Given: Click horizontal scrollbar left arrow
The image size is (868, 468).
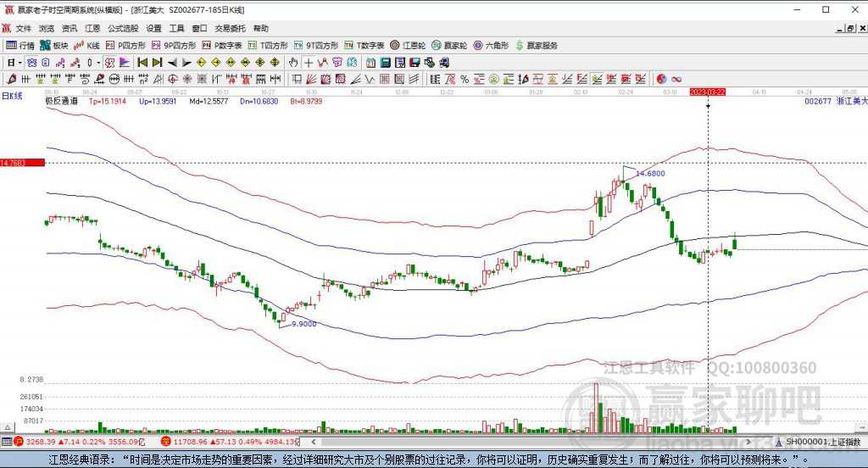Looking at the screenshot, I should coord(314,442).
